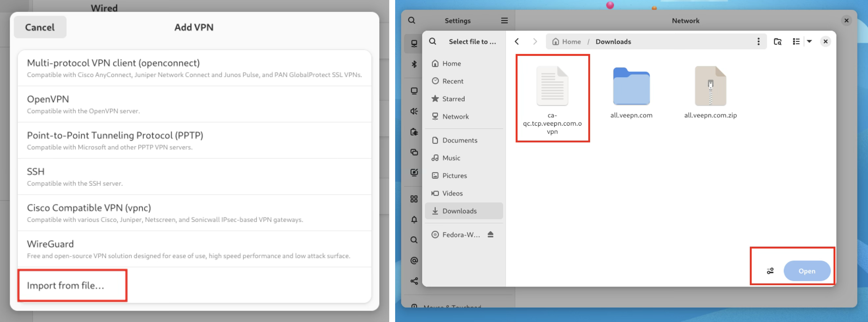Screen dimensions: 868x322
Task: Open the Settings hamburger menu
Action: point(504,20)
